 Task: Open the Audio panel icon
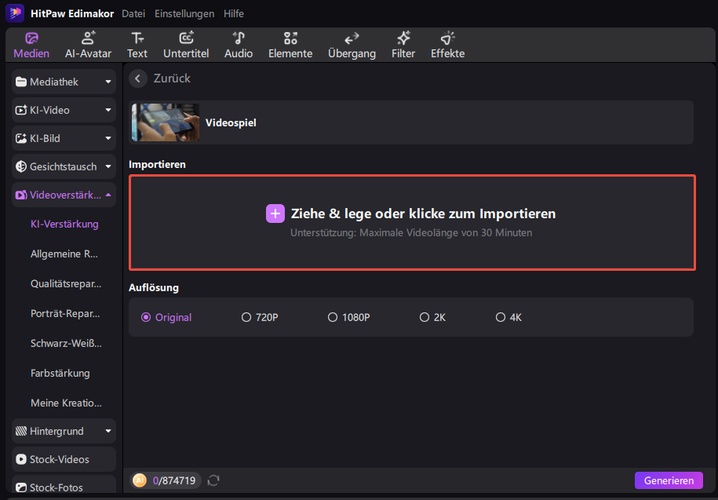pyautogui.click(x=239, y=38)
